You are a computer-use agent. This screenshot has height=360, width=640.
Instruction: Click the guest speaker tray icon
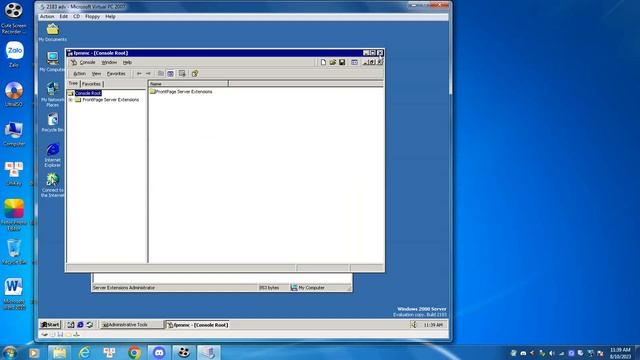(413, 324)
